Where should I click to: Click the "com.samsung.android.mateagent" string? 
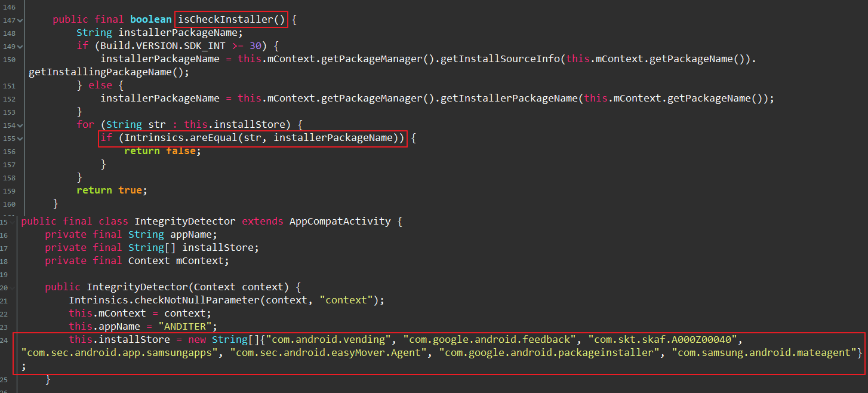[x=765, y=352]
